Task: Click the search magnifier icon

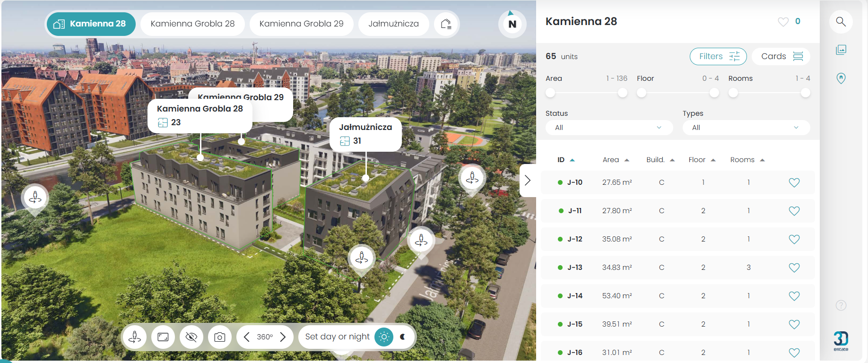Action: [x=841, y=22]
